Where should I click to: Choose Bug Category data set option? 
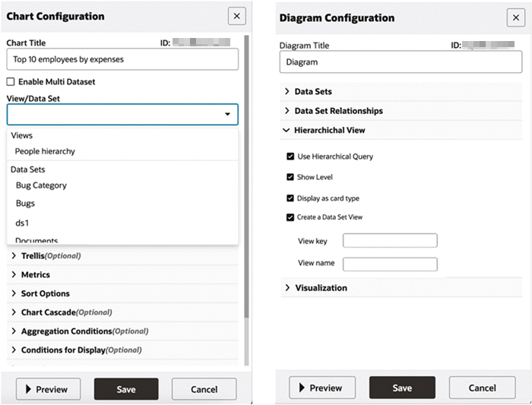pos(41,185)
